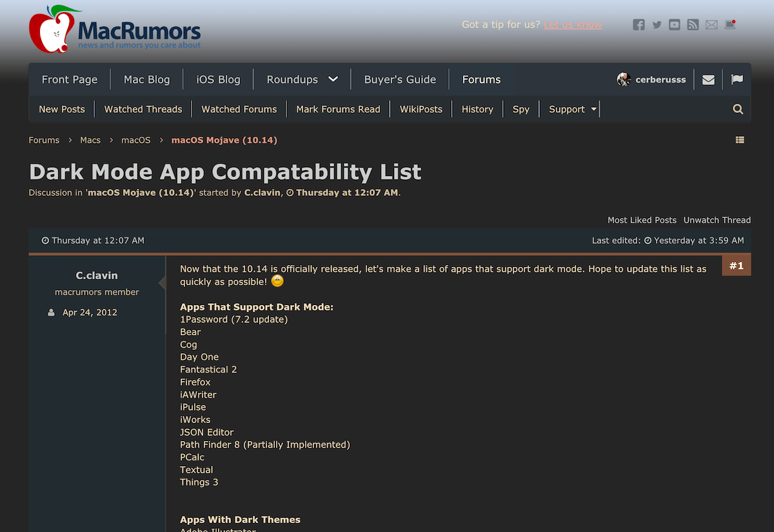This screenshot has height=532, width=774.
Task: Open C.clavin link in thread byline
Action: [263, 192]
